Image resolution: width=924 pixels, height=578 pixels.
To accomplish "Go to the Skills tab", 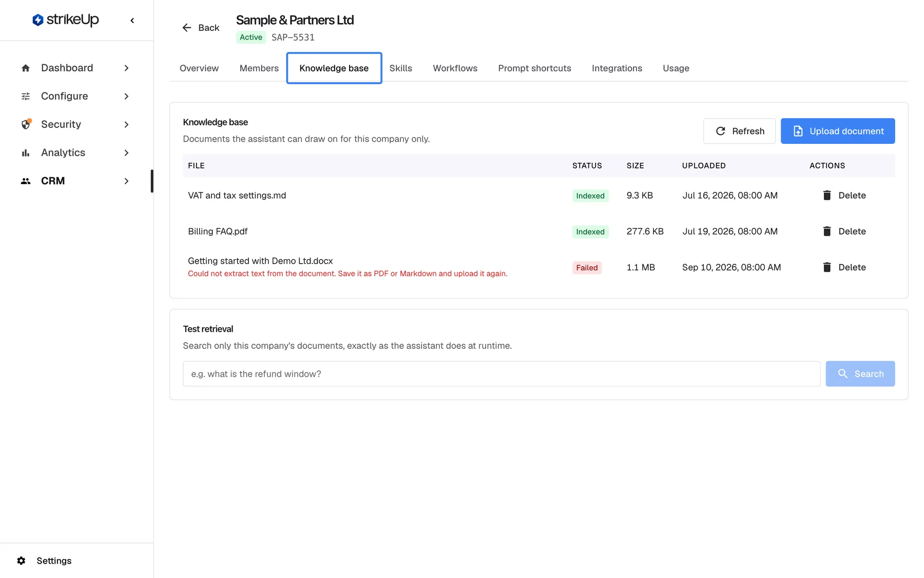I will click(401, 68).
